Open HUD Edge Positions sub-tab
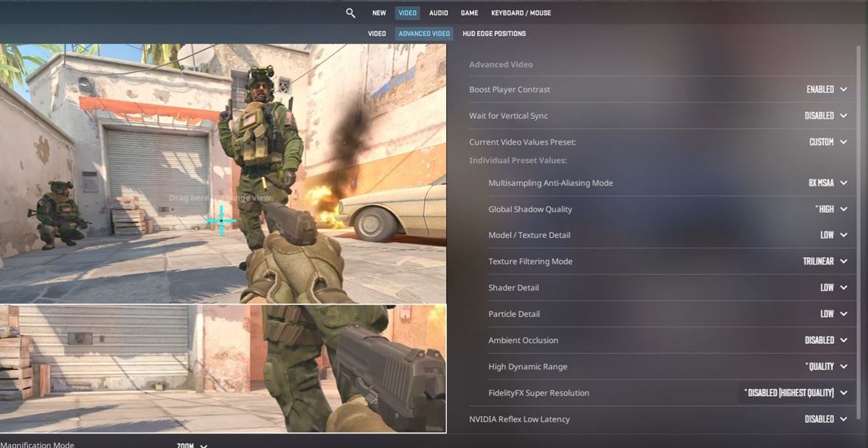The image size is (868, 448). (x=494, y=34)
